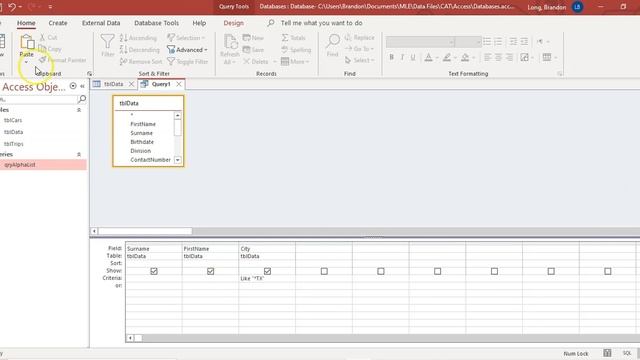This screenshot has height=360, width=640.
Task: Click align left text icon
Action: 487,57
